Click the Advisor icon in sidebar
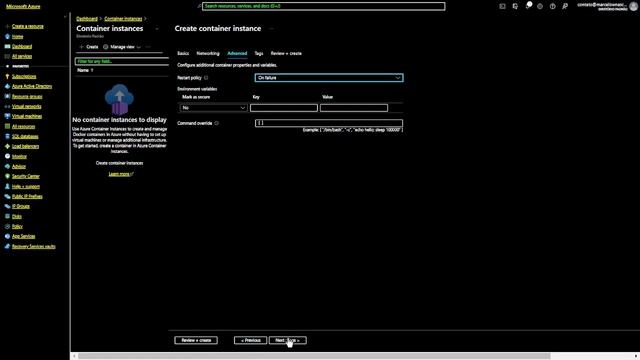 7,167
